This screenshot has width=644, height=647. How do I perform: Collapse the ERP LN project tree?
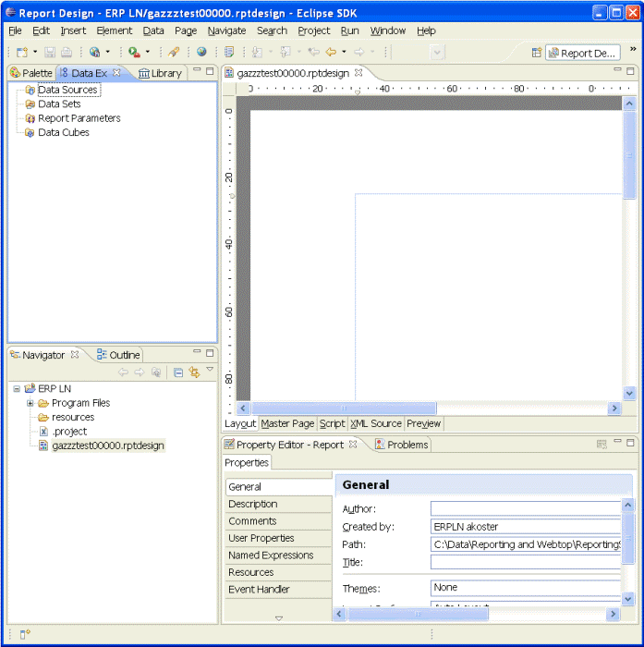click(x=17, y=389)
